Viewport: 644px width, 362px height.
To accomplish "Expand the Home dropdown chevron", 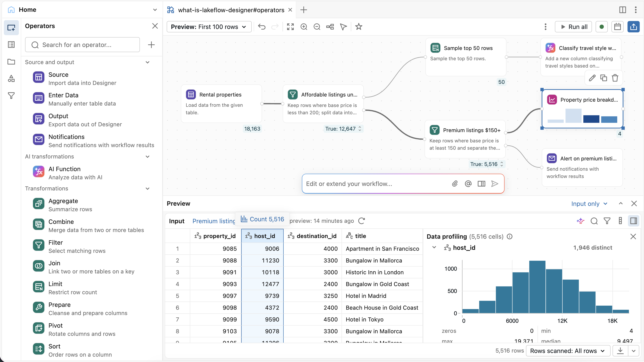I will pos(155,10).
